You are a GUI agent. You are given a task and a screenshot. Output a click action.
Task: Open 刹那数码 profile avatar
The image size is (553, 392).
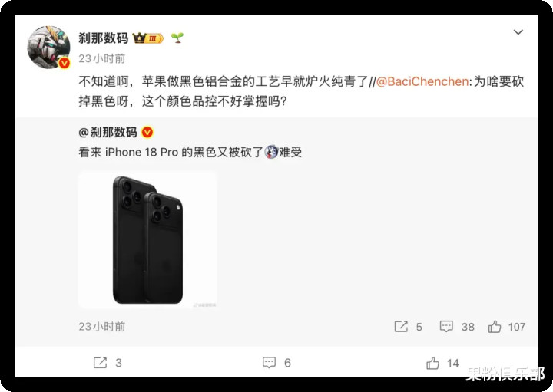point(48,48)
